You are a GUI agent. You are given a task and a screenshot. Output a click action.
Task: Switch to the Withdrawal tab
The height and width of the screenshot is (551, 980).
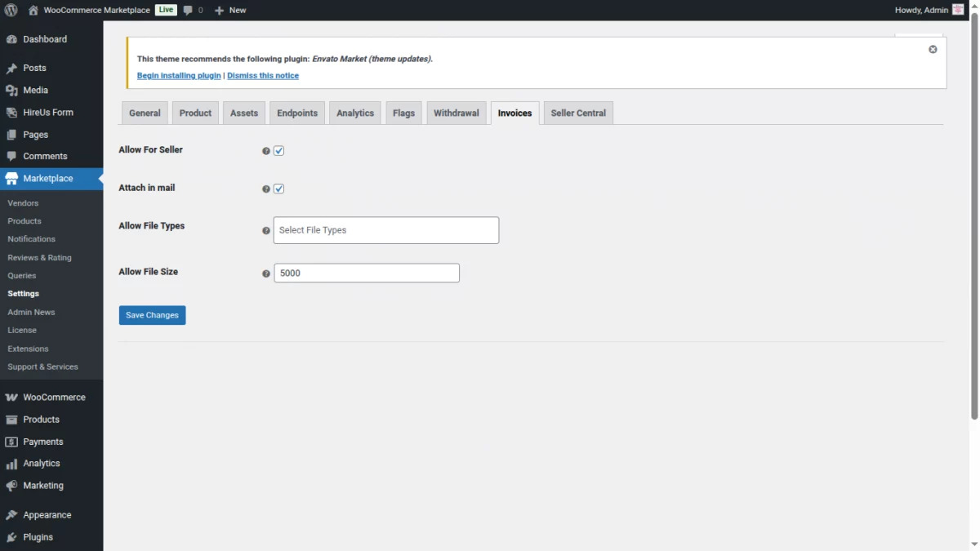(457, 113)
